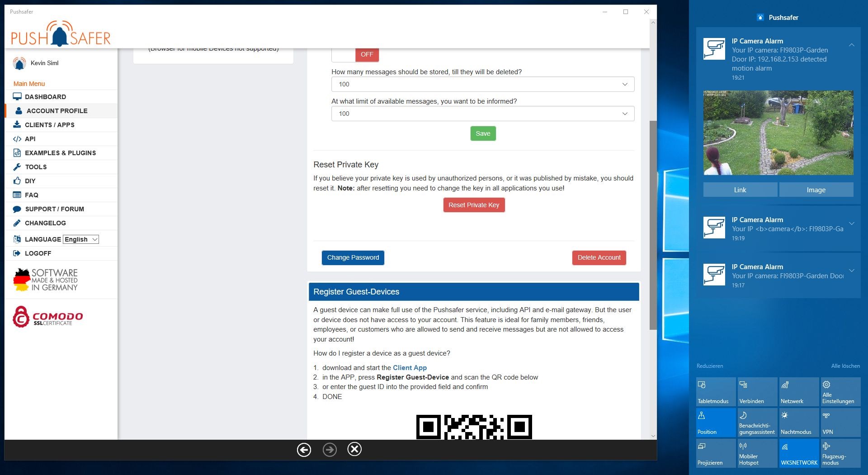Click the Tools wrench icon

(x=17, y=167)
